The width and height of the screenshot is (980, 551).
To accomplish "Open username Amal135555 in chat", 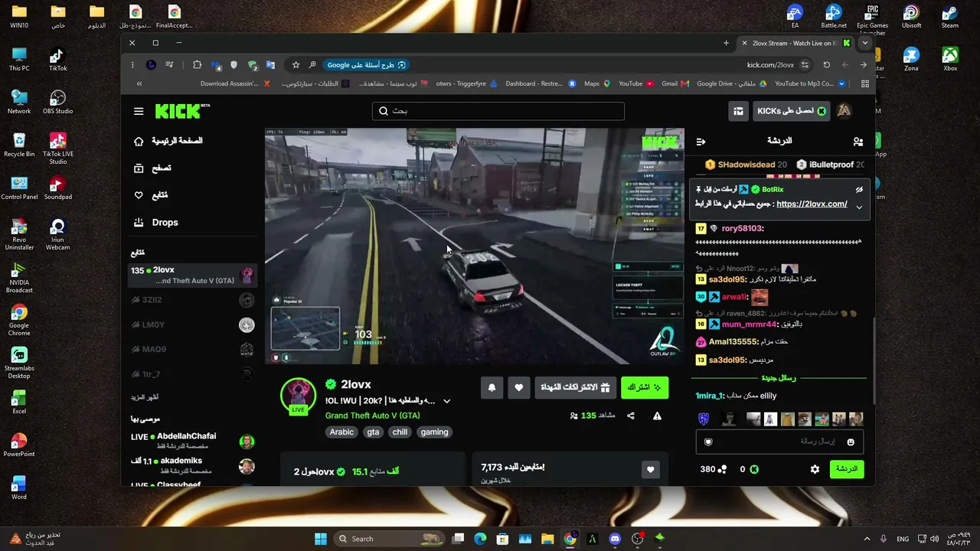I will point(733,342).
